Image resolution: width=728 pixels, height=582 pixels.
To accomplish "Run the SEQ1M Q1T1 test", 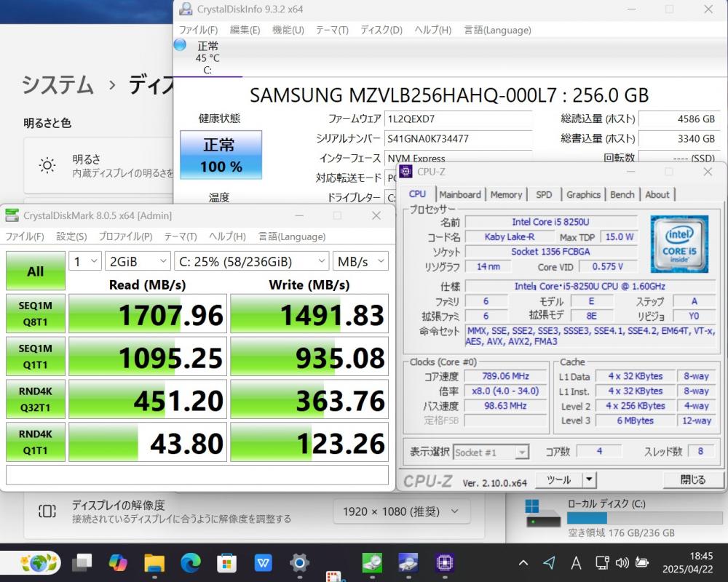I will (x=35, y=356).
